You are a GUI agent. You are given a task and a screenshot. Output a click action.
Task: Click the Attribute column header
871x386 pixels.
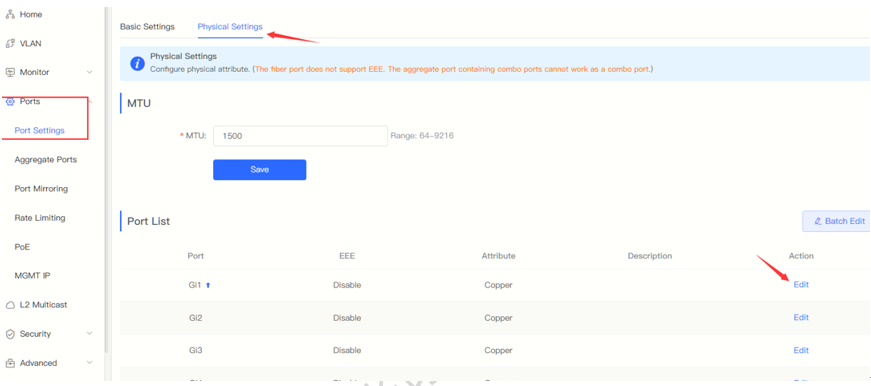coord(498,256)
